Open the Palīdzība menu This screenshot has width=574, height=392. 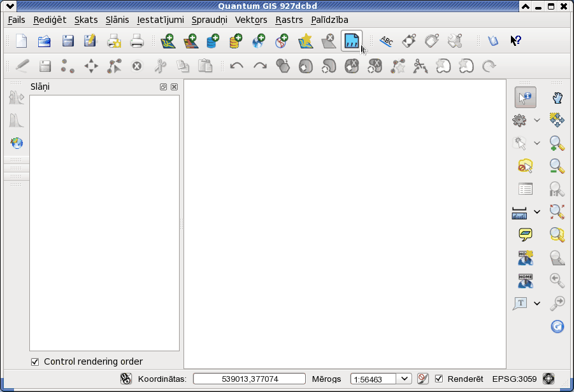[329, 20]
